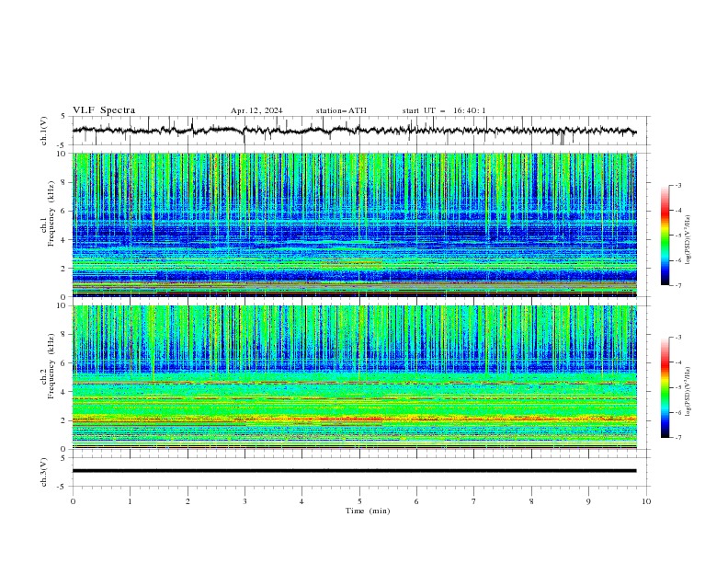Click the ch.3 flat black voltage trace

click(355, 471)
